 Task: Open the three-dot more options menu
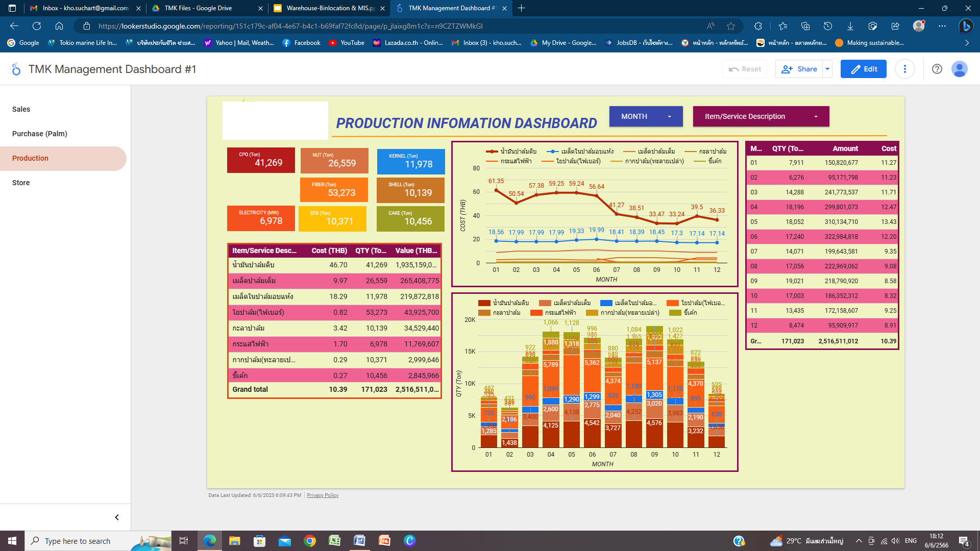(x=904, y=69)
